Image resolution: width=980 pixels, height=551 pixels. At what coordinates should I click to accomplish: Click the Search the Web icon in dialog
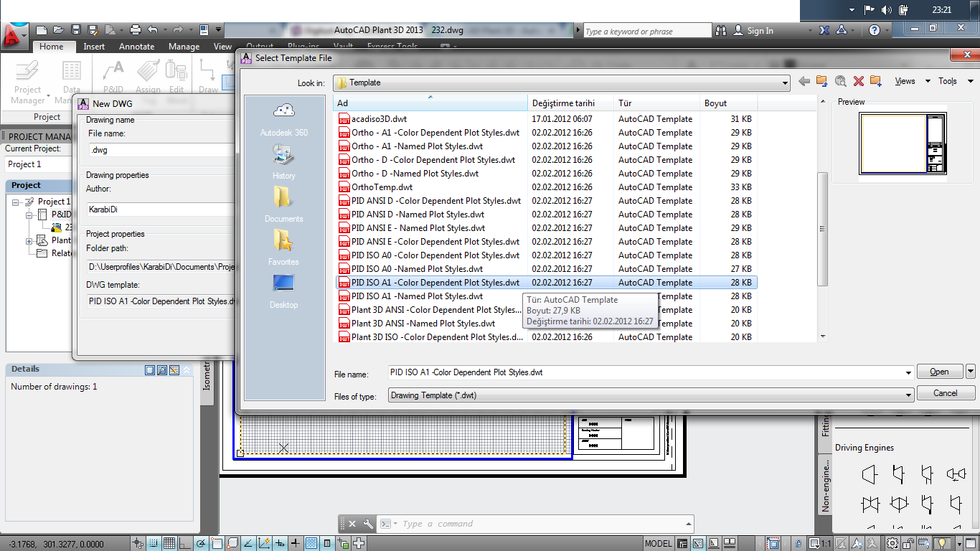[x=840, y=82]
